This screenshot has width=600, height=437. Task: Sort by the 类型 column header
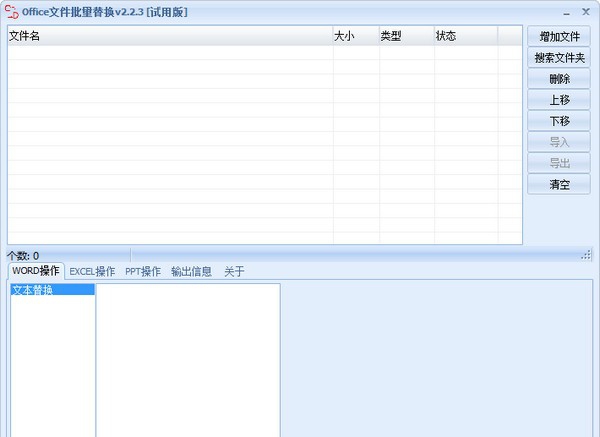(407, 36)
